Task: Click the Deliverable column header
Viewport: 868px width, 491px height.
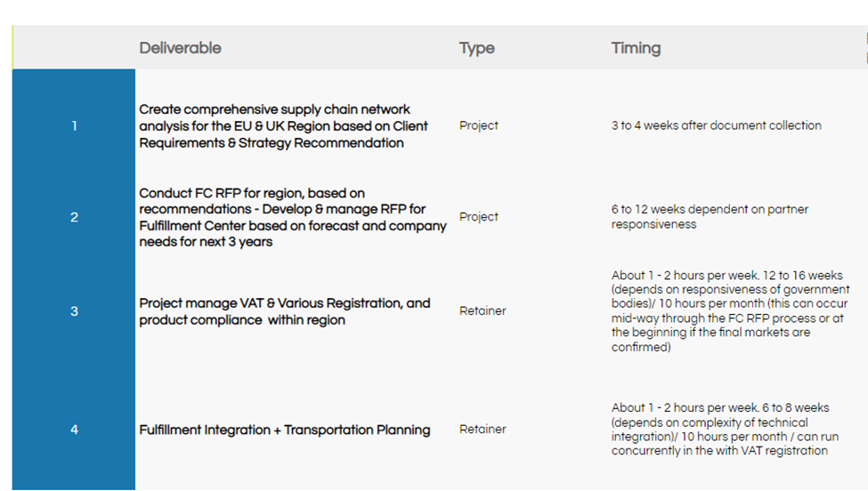Action: coord(180,48)
